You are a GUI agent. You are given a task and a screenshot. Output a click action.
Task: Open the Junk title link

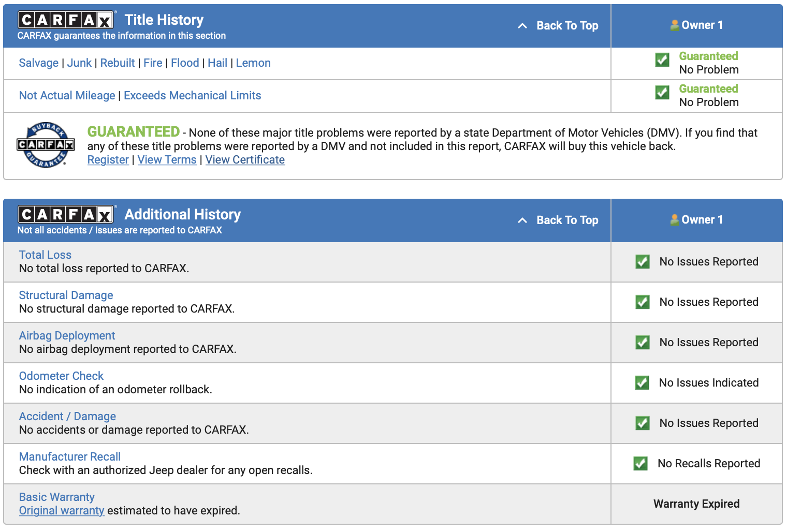pos(79,63)
